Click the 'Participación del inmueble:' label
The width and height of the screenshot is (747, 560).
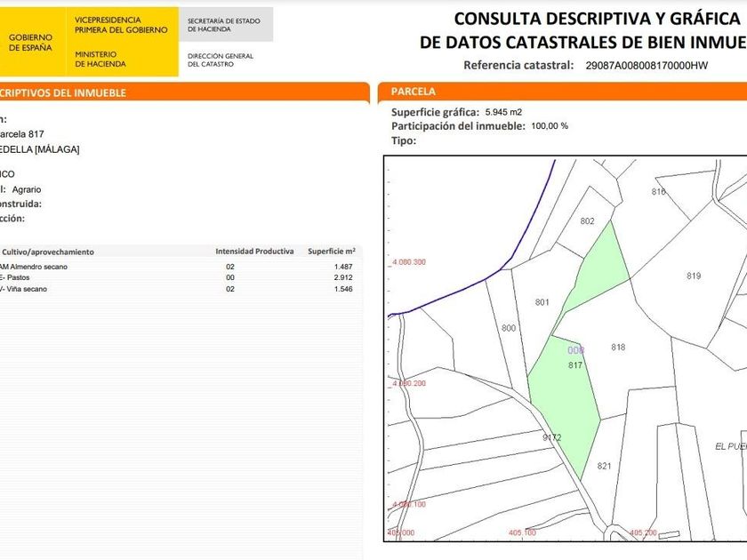pos(458,126)
